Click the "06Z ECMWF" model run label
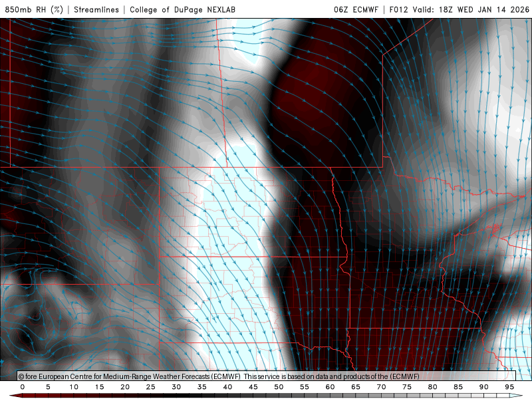 coord(356,9)
